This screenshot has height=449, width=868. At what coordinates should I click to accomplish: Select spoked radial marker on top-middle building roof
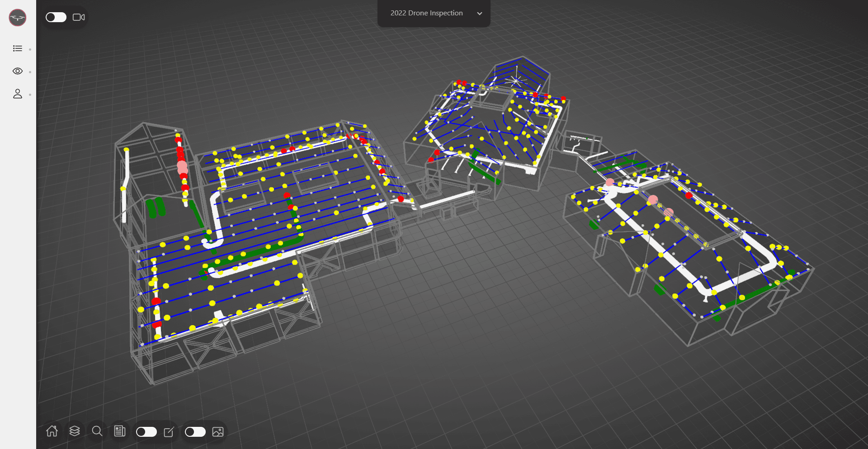tap(515, 81)
